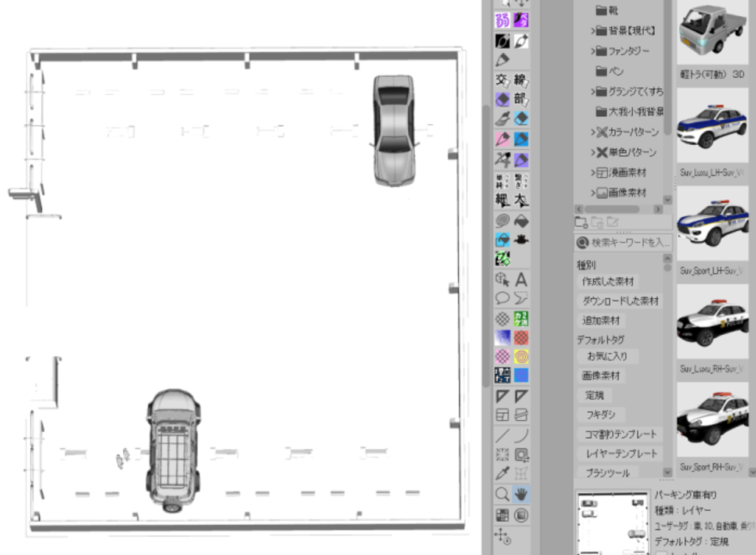Open the 大我小我背景 folder
Screen dimensions: 756x555
635,112
